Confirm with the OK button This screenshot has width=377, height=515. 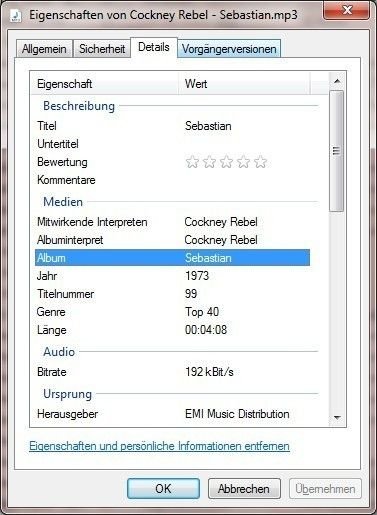[163, 489]
